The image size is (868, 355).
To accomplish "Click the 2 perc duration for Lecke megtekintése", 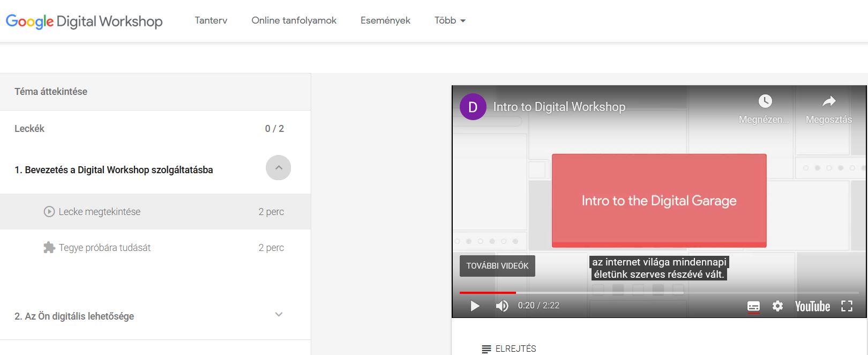I will click(271, 212).
